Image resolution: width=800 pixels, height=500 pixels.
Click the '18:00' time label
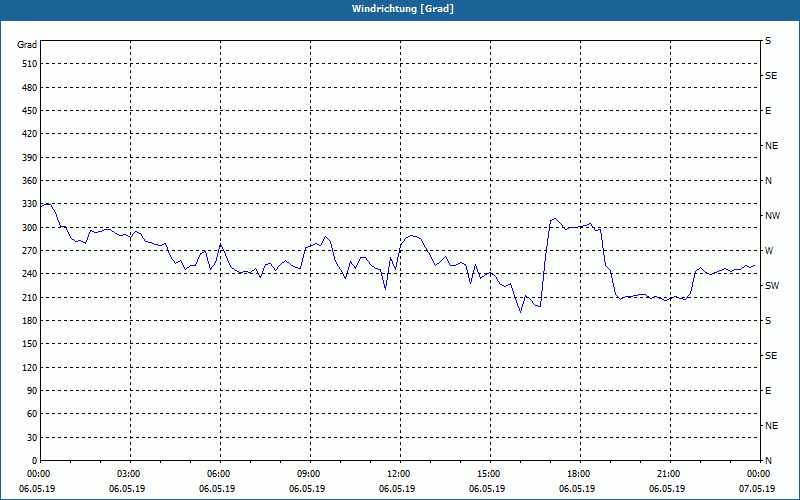578,474
